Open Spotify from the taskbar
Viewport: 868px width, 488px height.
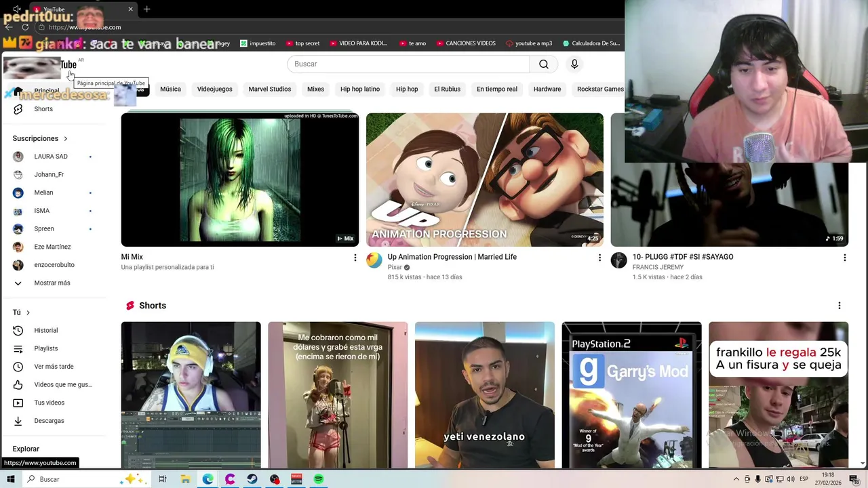tap(319, 479)
